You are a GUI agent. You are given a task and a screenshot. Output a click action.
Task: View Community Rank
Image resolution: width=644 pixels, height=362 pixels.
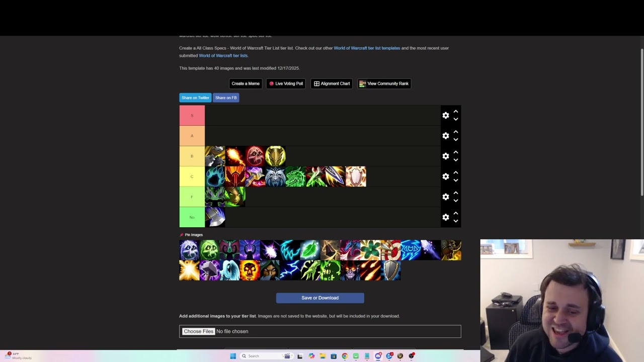click(x=384, y=83)
